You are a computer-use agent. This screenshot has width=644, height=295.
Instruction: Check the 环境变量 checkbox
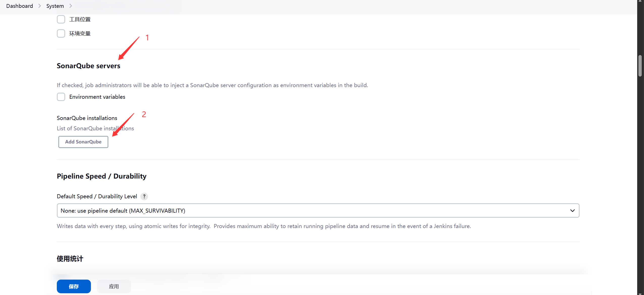(x=61, y=33)
